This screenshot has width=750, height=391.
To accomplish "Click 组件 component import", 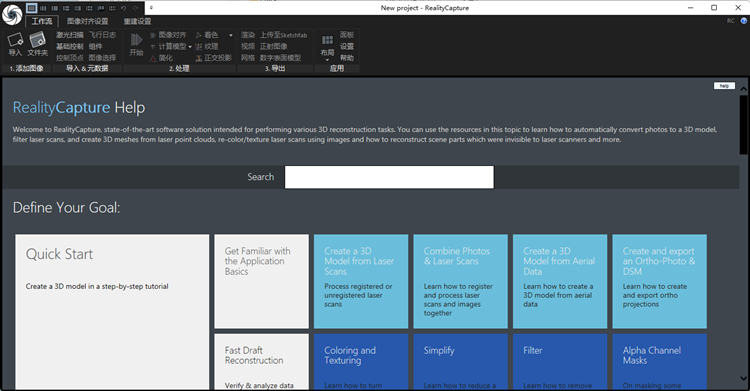I will click(x=95, y=46).
